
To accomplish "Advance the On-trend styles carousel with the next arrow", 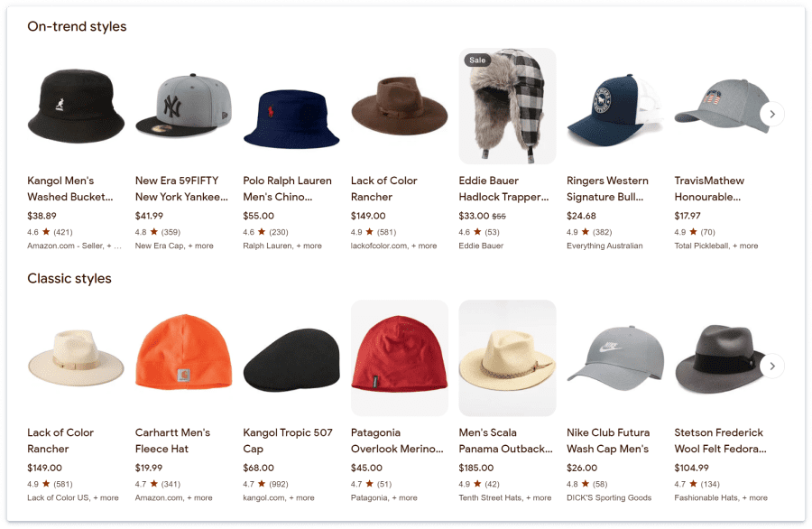I will coord(771,114).
